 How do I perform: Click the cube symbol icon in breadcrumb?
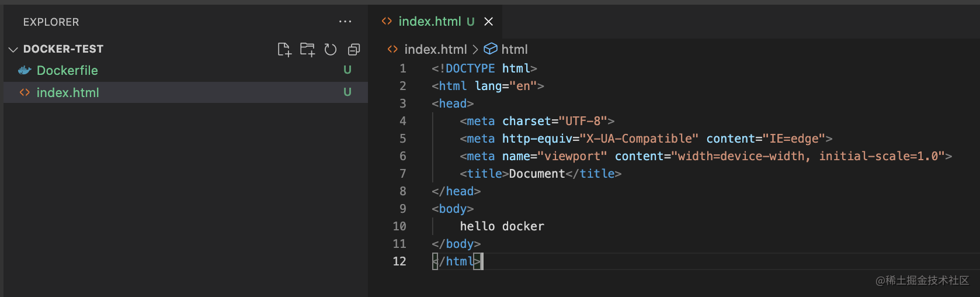pos(491,49)
